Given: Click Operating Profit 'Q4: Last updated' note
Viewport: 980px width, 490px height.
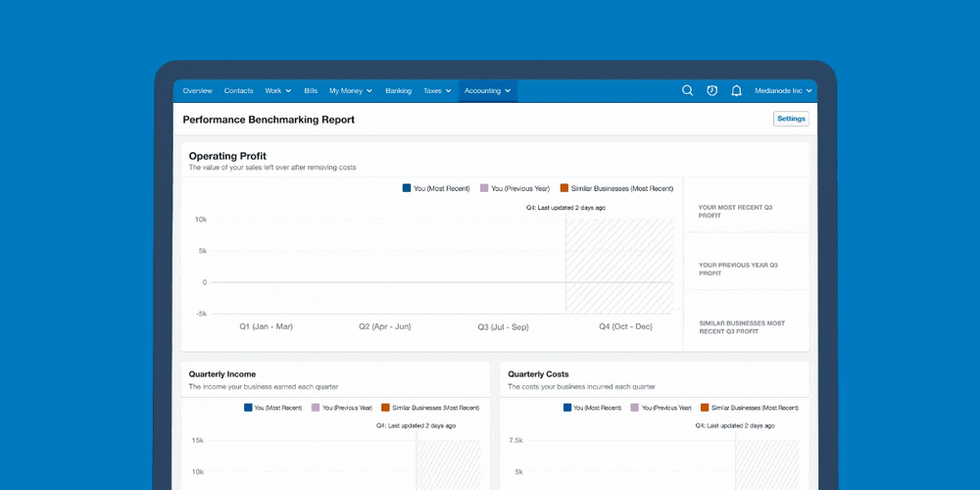Looking at the screenshot, I should pyautogui.click(x=565, y=208).
